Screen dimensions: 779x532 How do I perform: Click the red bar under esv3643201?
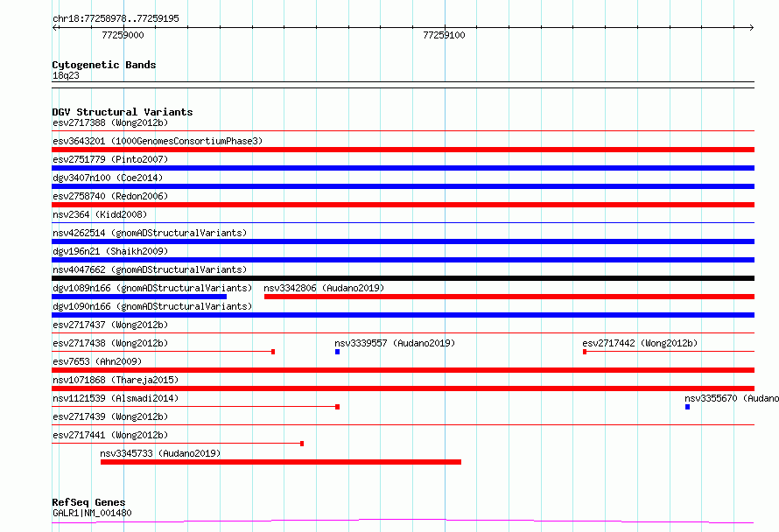403,150
